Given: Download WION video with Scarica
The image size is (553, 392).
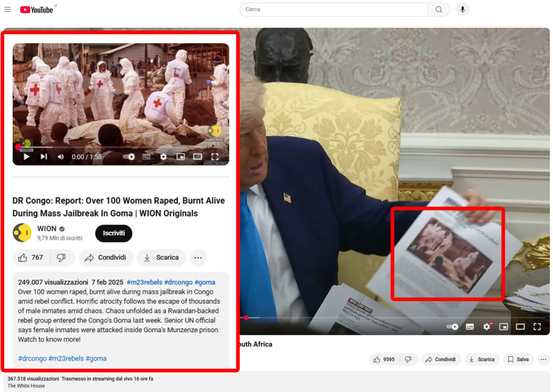Looking at the screenshot, I should coord(161,258).
